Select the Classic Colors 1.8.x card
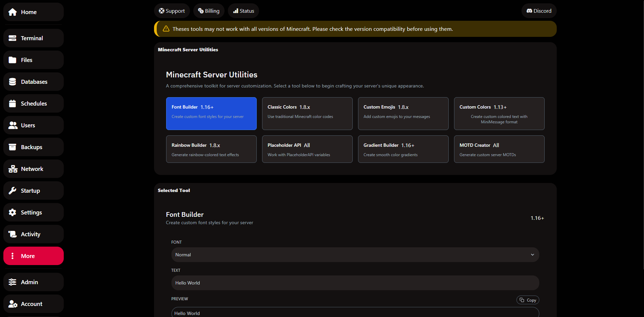 (307, 114)
